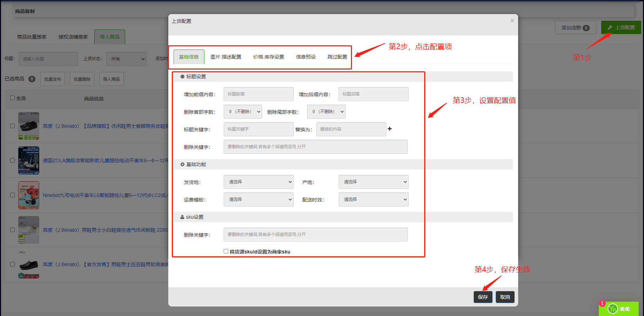This screenshot has width=644, height=316.
Task: Tick checkbox for the Ninebot product row
Action: (x=13, y=195)
